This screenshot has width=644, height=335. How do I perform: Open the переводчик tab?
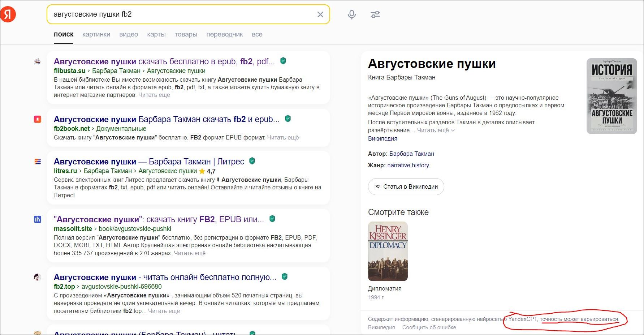[x=225, y=34]
